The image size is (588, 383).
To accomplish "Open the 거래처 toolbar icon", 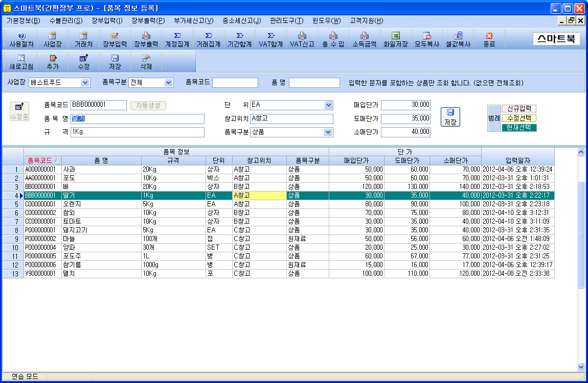I will tap(84, 39).
